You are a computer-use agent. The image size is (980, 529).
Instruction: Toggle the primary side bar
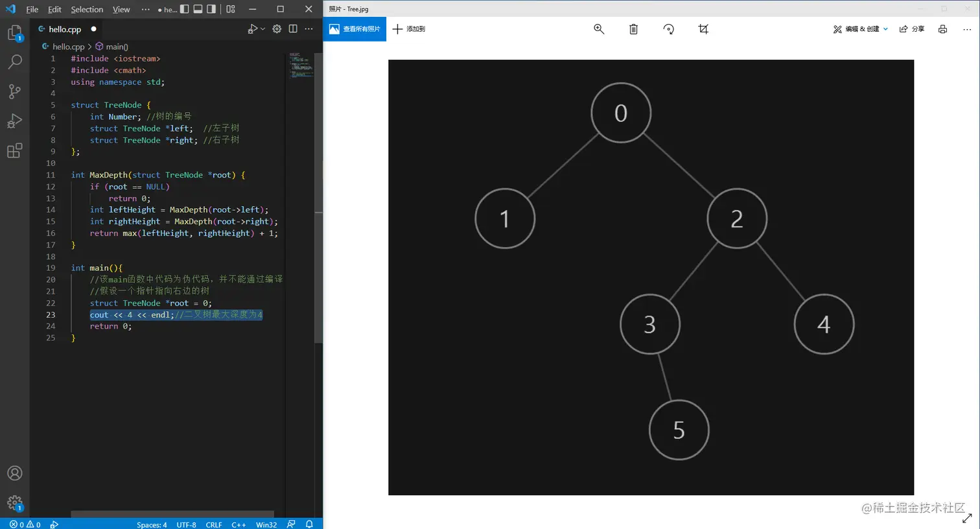coord(185,9)
